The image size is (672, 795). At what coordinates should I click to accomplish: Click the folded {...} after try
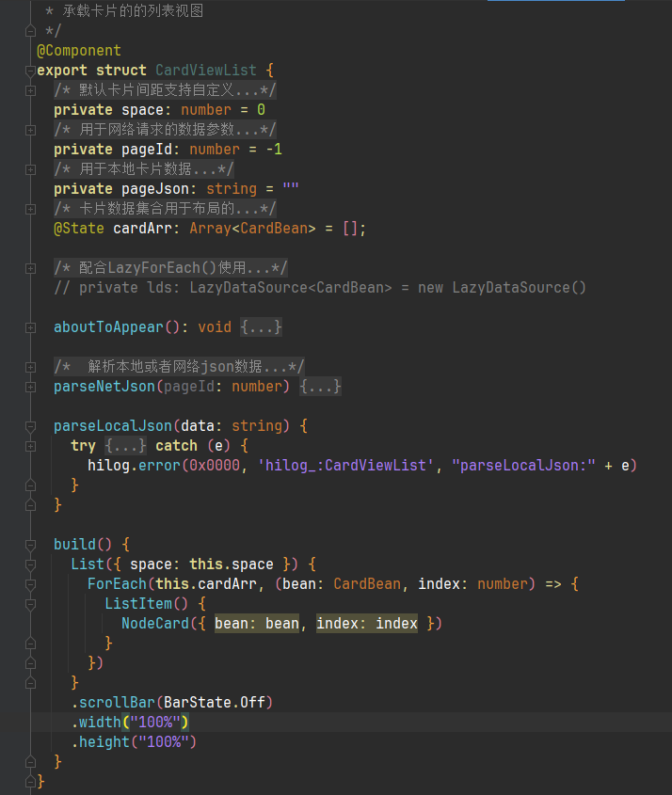[x=125, y=446]
